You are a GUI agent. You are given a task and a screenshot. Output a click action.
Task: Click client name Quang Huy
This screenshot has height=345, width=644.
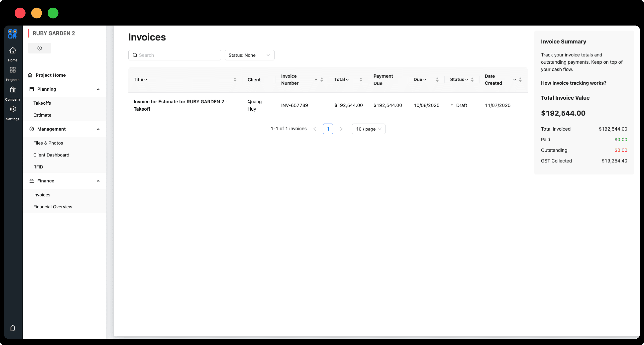point(255,105)
